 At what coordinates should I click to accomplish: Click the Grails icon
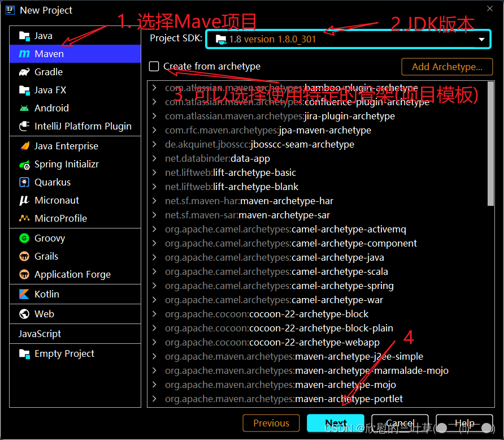click(x=24, y=256)
